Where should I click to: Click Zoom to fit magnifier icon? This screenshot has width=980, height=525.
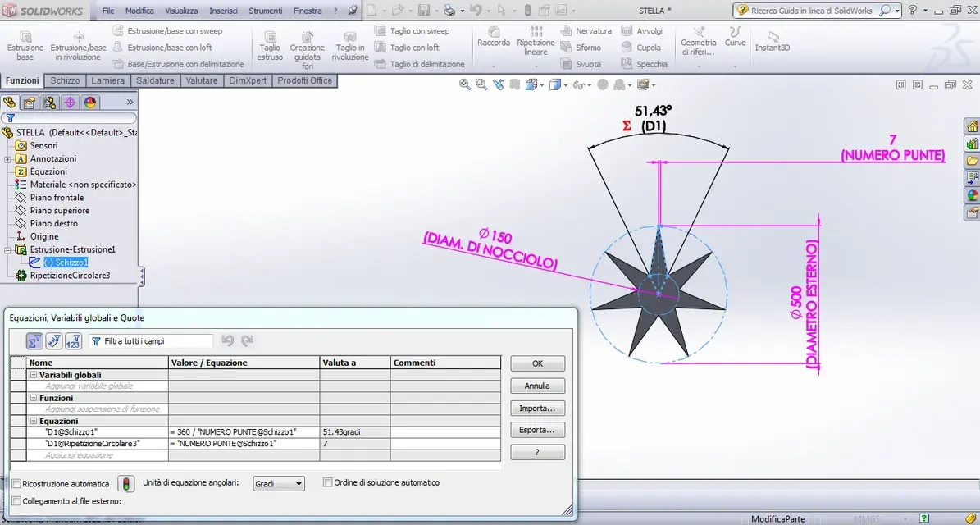[x=464, y=84]
